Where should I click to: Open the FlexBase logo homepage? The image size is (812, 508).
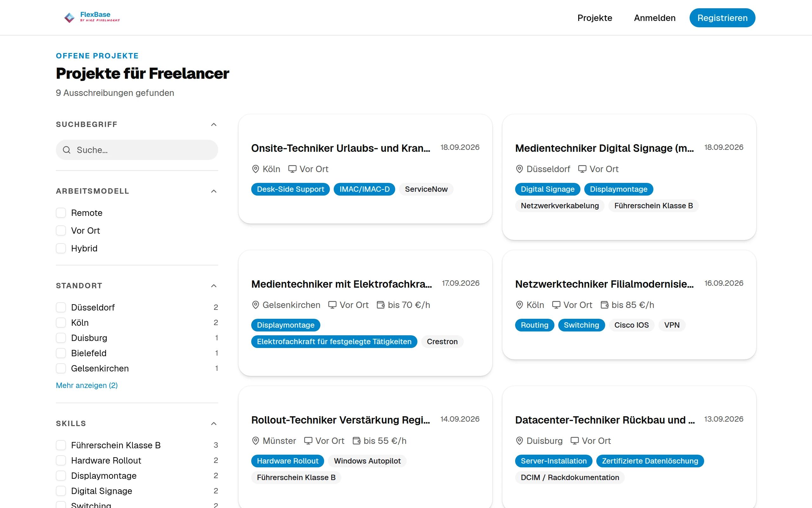pos(92,17)
